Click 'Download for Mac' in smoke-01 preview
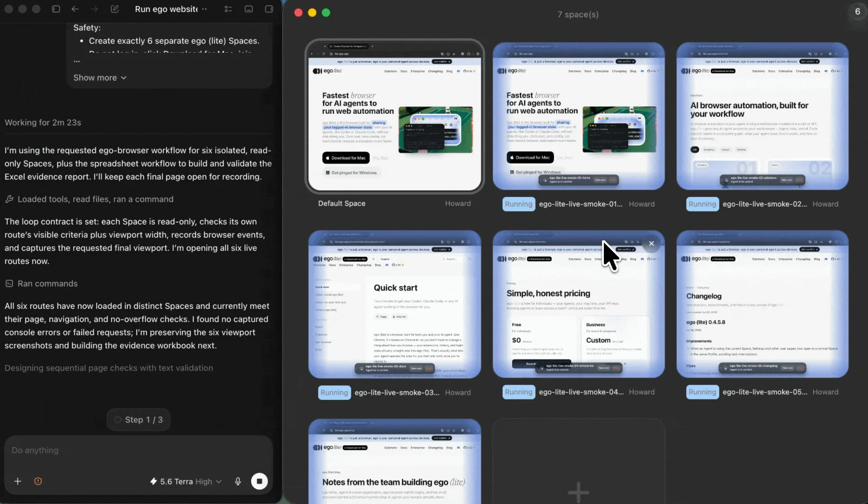Image resolution: width=868 pixels, height=504 pixels. click(x=530, y=157)
